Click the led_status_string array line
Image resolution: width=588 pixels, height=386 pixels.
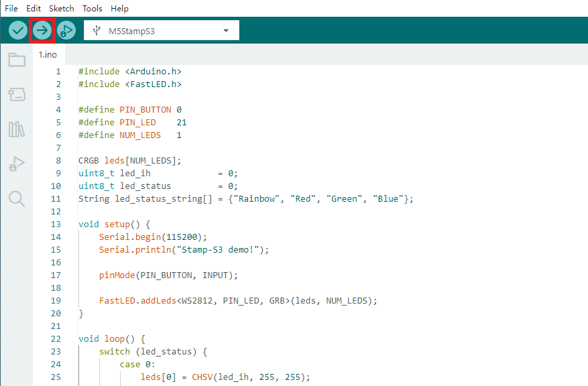click(x=245, y=198)
